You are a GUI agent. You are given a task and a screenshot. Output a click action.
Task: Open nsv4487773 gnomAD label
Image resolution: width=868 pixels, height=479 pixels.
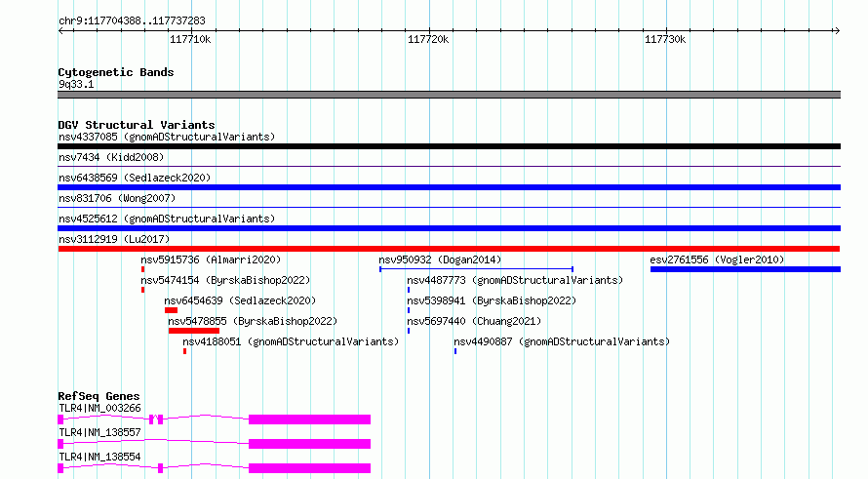(x=515, y=280)
